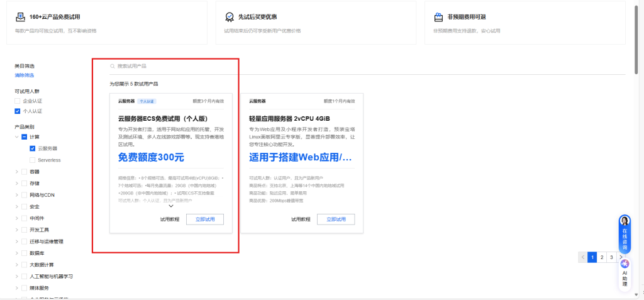
Task: Expand details chevron on ECS trial card
Action: pyautogui.click(x=171, y=206)
